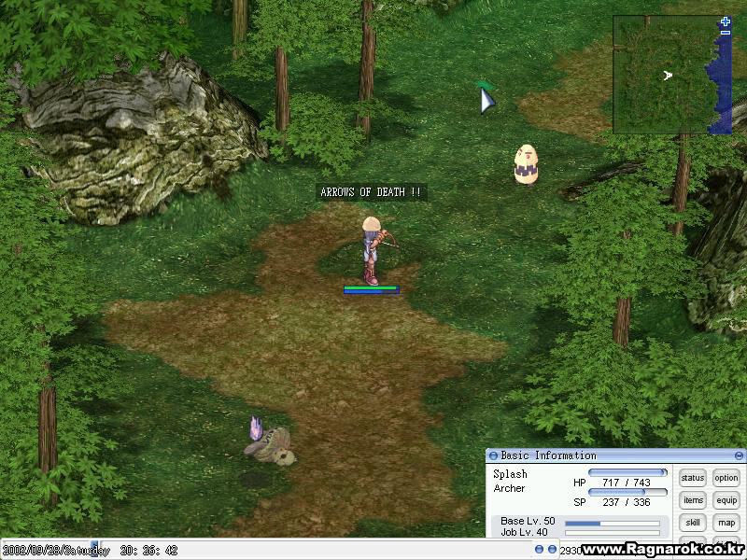Open the status window
The height and width of the screenshot is (560, 747).
(692, 478)
